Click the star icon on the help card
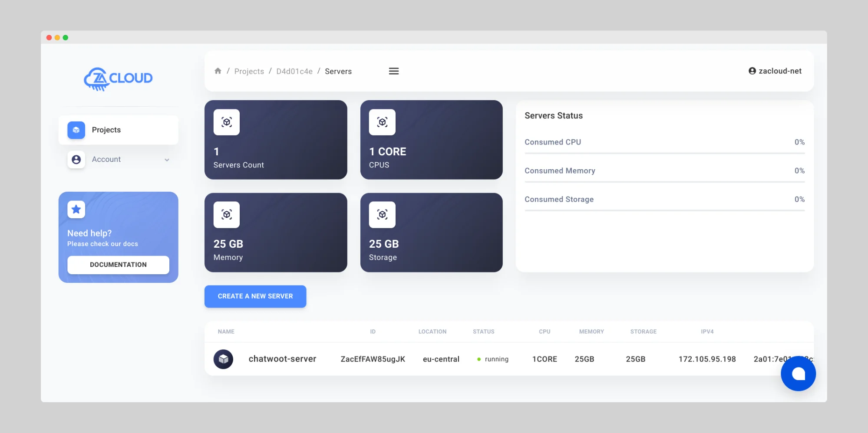 coord(76,209)
